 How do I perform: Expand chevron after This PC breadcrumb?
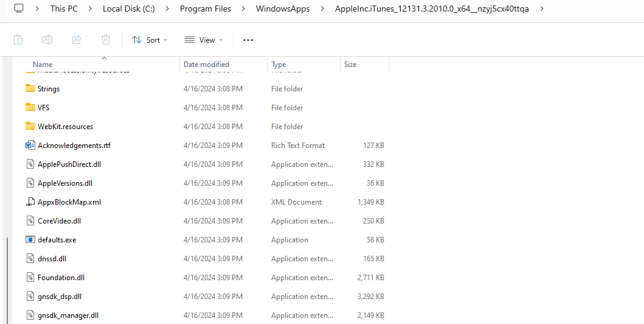tap(91, 9)
